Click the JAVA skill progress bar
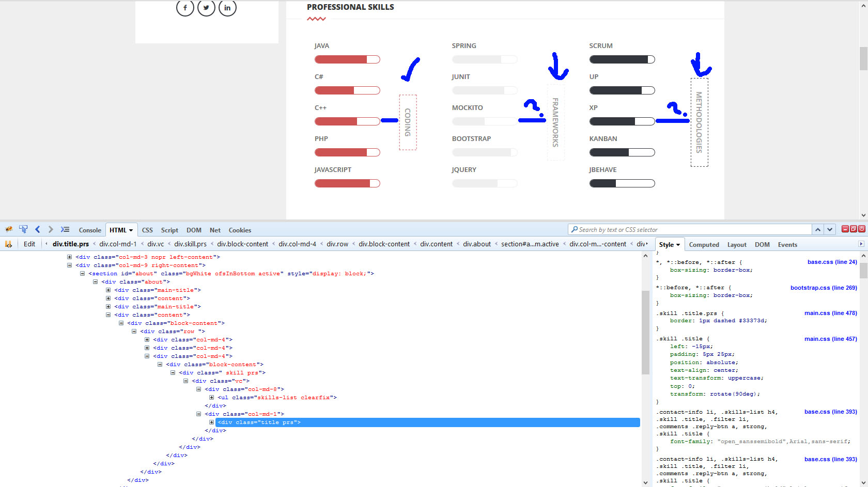The image size is (868, 487). click(347, 59)
